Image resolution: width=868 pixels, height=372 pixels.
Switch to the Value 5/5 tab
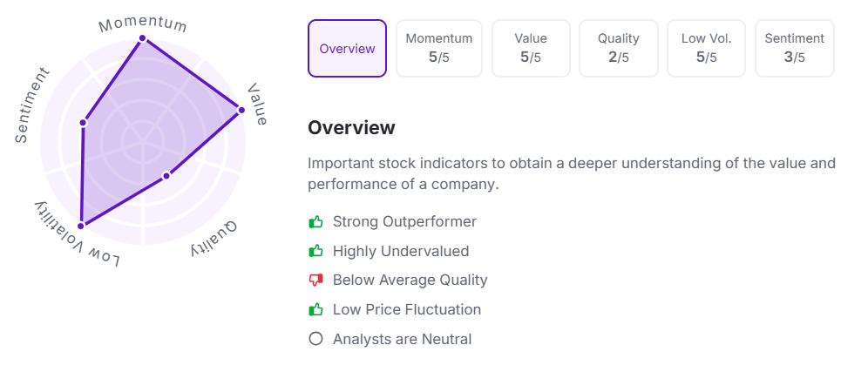click(531, 49)
